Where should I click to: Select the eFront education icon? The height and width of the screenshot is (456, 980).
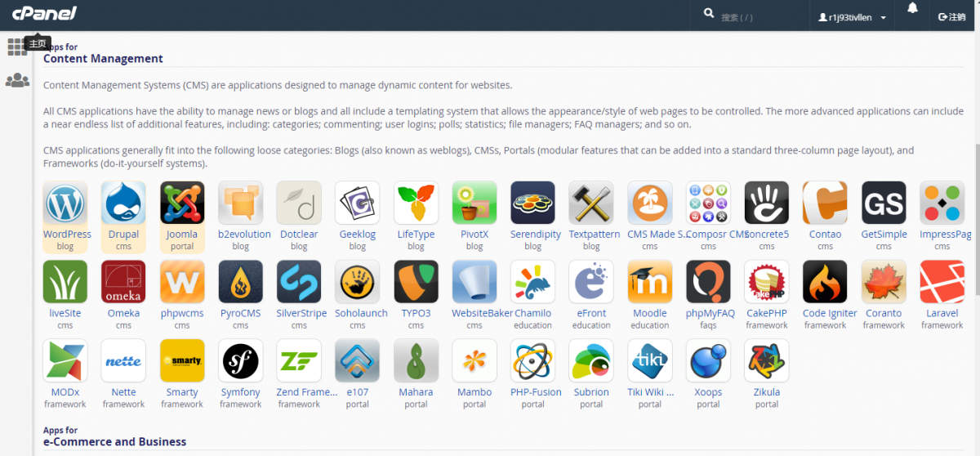tap(591, 282)
